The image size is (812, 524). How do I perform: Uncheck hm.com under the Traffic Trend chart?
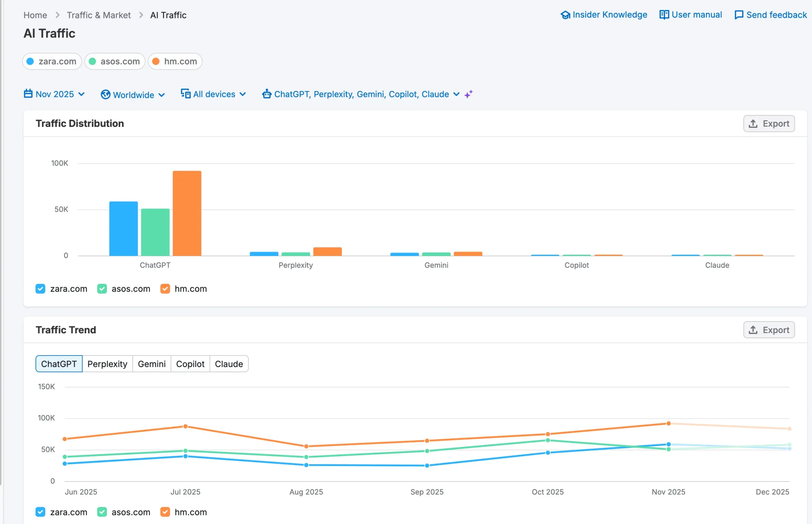pyautogui.click(x=166, y=512)
